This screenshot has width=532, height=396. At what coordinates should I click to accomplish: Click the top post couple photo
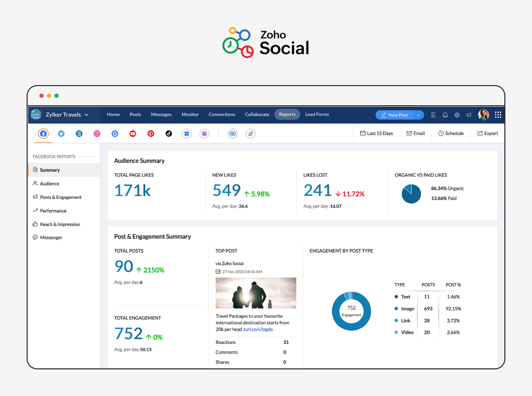256,293
